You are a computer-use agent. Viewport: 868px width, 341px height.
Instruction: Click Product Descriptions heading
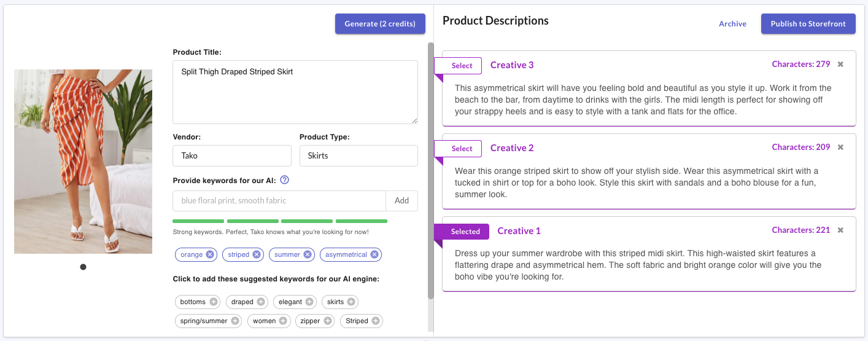(495, 21)
